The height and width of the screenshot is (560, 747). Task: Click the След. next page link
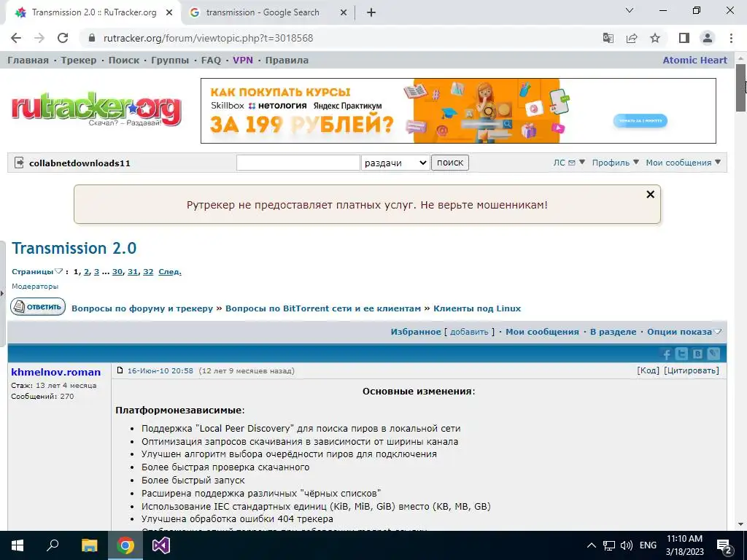170,272
